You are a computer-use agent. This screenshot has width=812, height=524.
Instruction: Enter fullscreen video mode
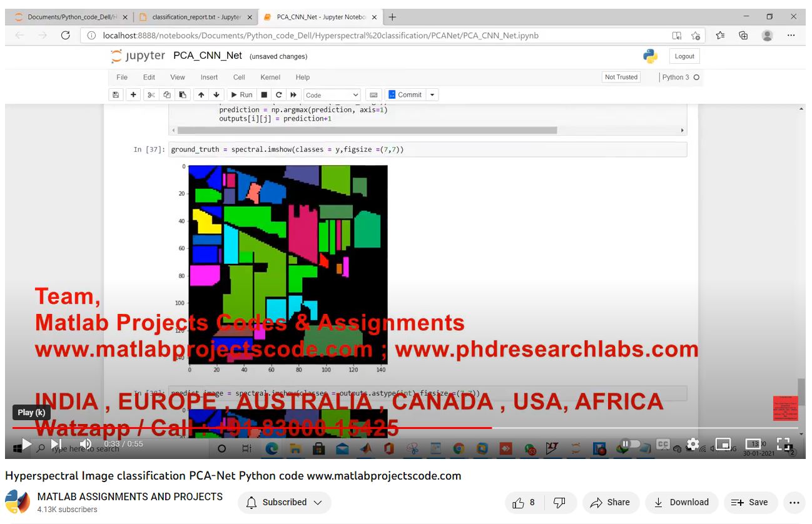(783, 444)
